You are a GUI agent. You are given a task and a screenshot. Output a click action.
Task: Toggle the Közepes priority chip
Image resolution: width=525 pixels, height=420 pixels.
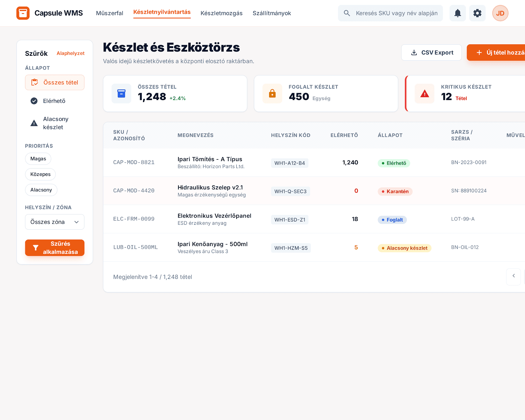tap(40, 174)
